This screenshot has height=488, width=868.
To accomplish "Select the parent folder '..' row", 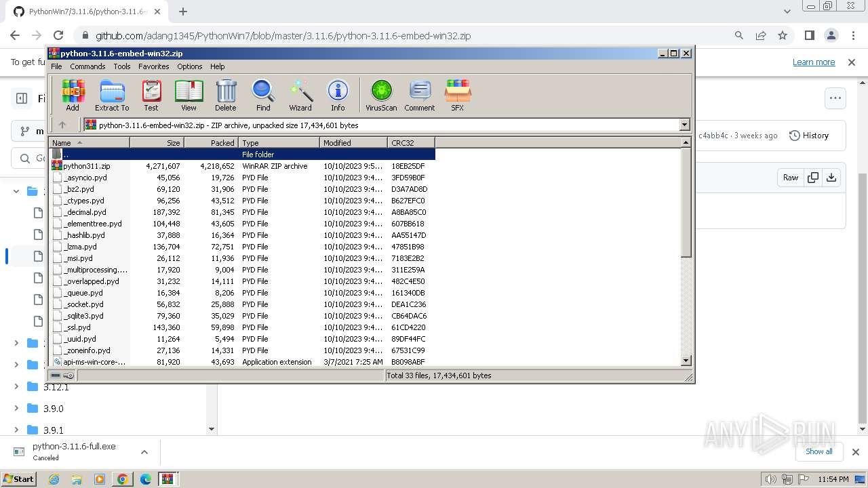I will pos(242,155).
